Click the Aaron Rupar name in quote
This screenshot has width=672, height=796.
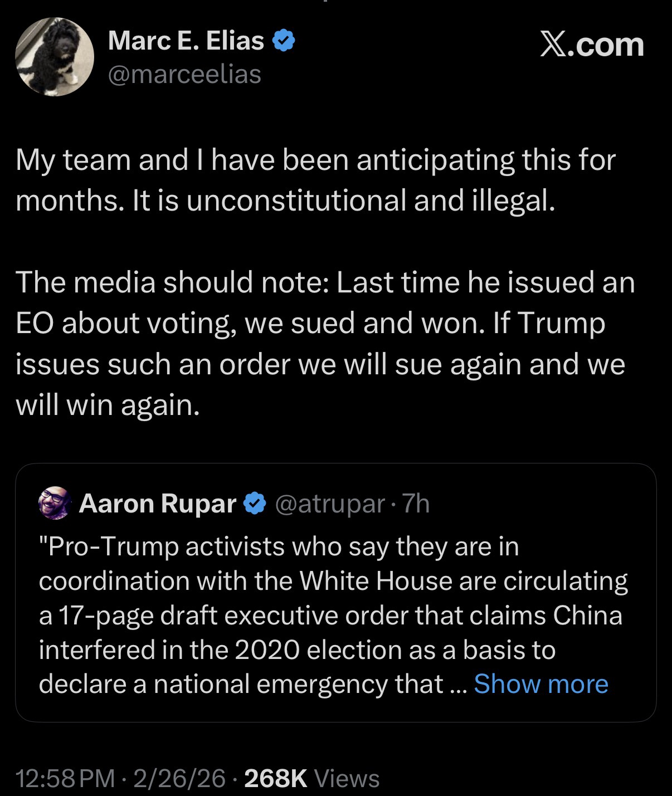[158, 504]
